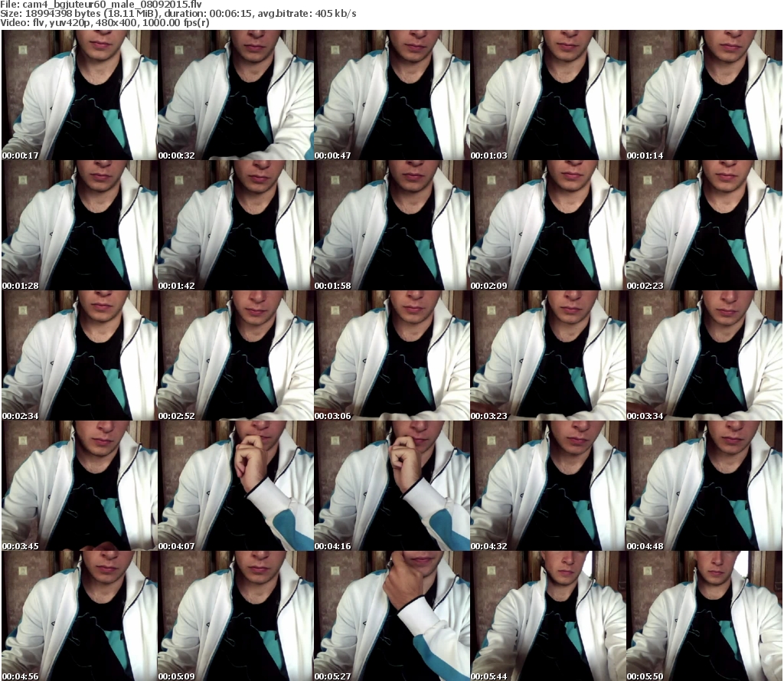Choose the preview frame timestamped 00:02:34

[x=80, y=355]
